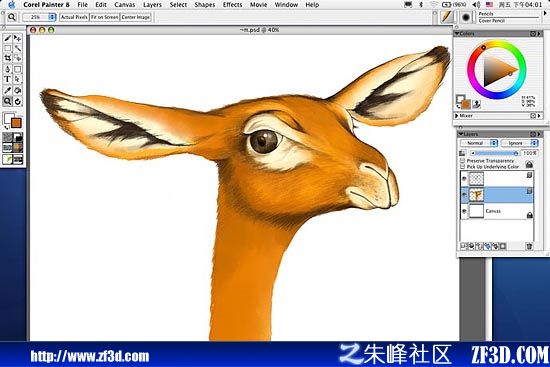
Task: Select the Rotate Page tool
Action: coord(18,102)
